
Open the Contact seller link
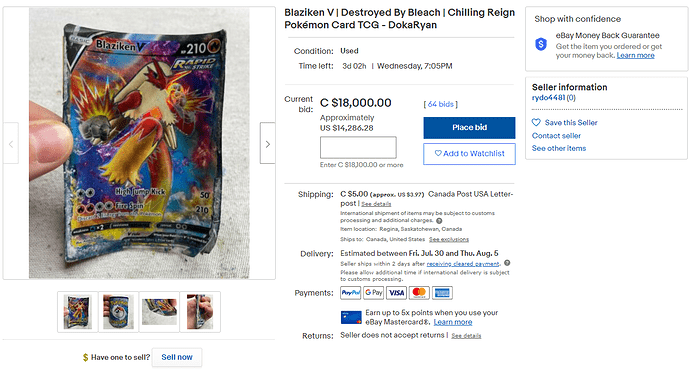point(556,136)
